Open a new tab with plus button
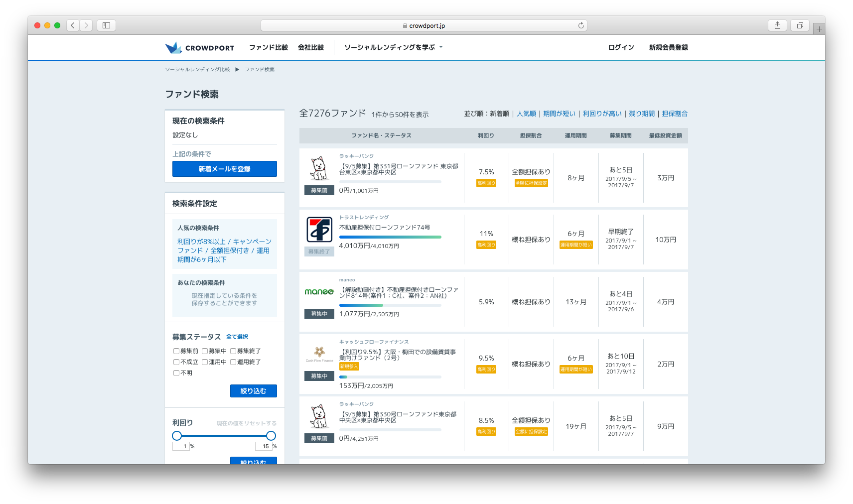 click(819, 29)
